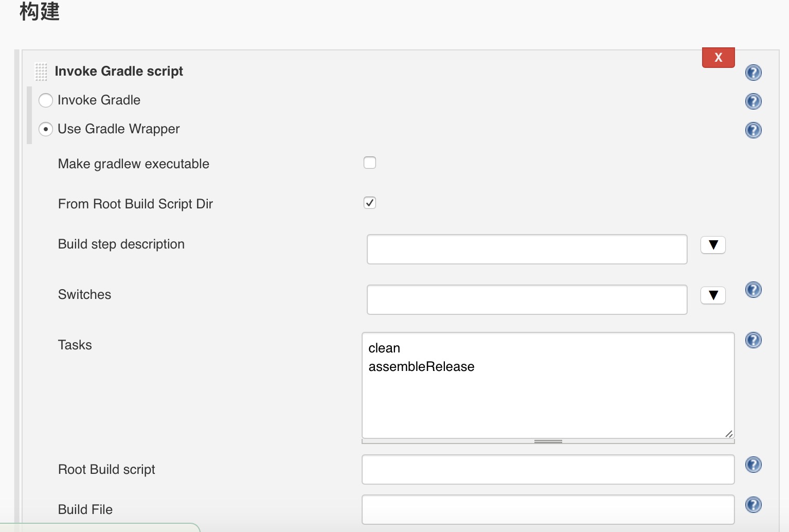Click help icon beside Invoke Gradle option
789x532 pixels.
[x=753, y=101]
